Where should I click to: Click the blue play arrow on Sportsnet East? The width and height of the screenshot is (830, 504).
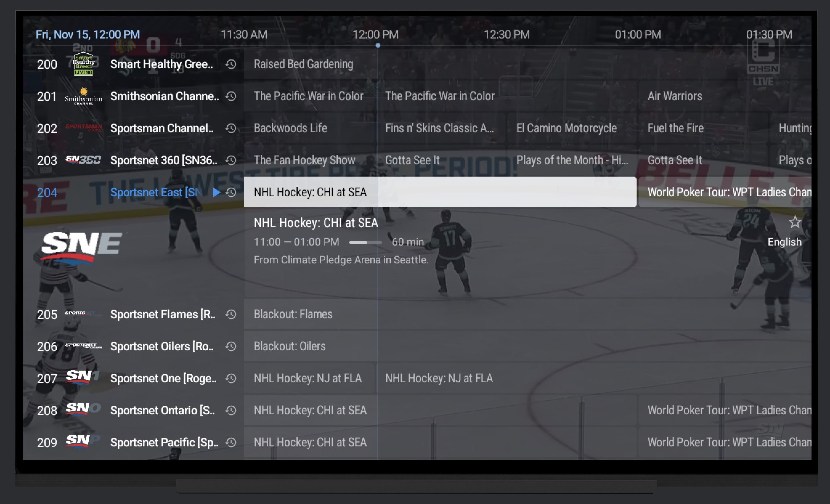click(216, 192)
